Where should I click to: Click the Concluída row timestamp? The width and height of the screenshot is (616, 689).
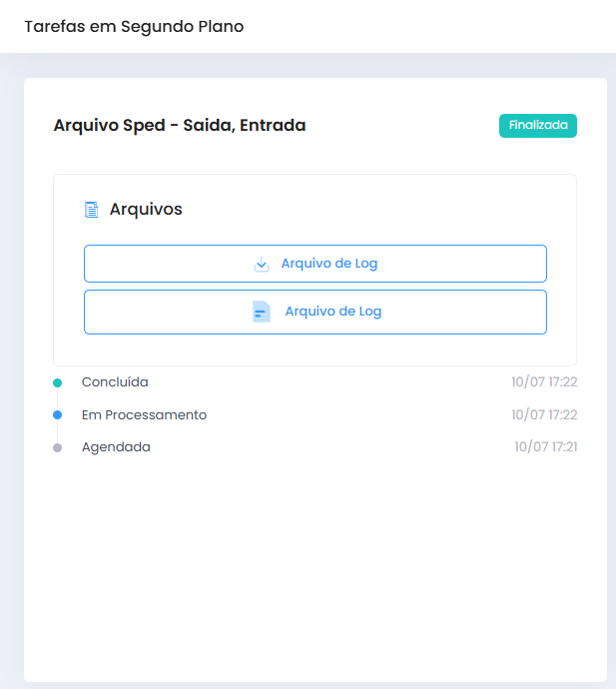click(544, 382)
